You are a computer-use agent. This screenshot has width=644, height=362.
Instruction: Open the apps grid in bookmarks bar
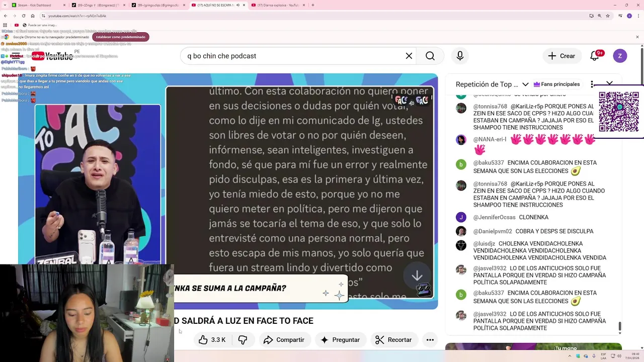pyautogui.click(x=6, y=25)
